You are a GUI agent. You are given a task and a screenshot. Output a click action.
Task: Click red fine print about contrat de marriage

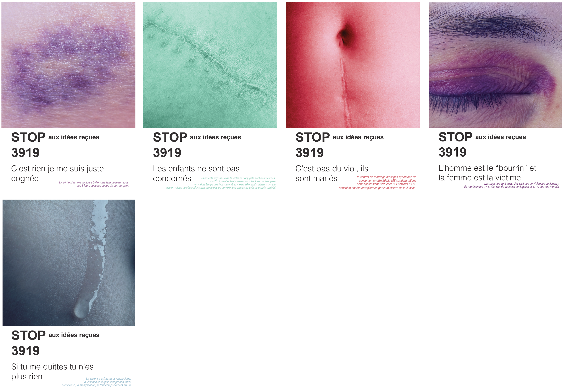click(378, 183)
